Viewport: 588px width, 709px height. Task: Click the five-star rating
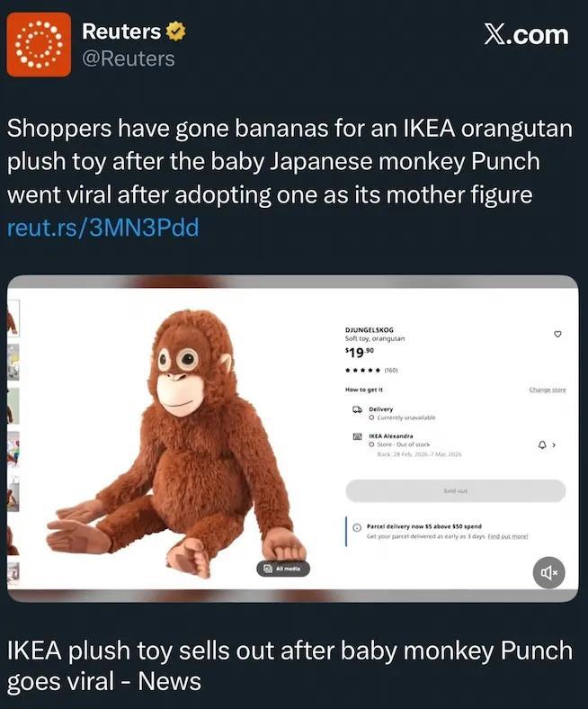[364, 370]
